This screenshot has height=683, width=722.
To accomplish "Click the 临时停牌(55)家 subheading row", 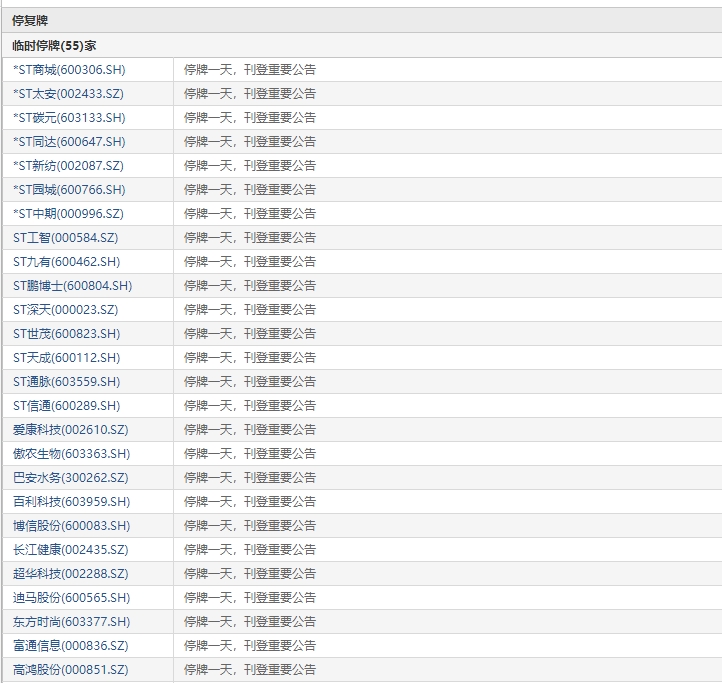I will coord(54,46).
